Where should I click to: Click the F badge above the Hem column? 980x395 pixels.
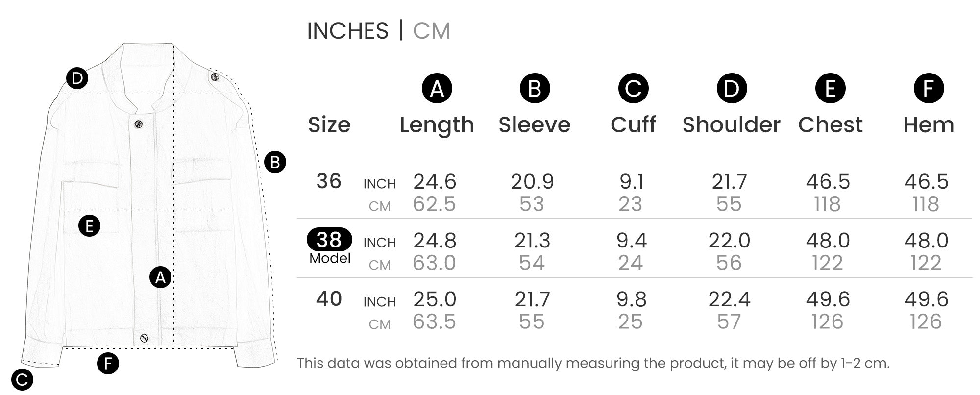(929, 89)
